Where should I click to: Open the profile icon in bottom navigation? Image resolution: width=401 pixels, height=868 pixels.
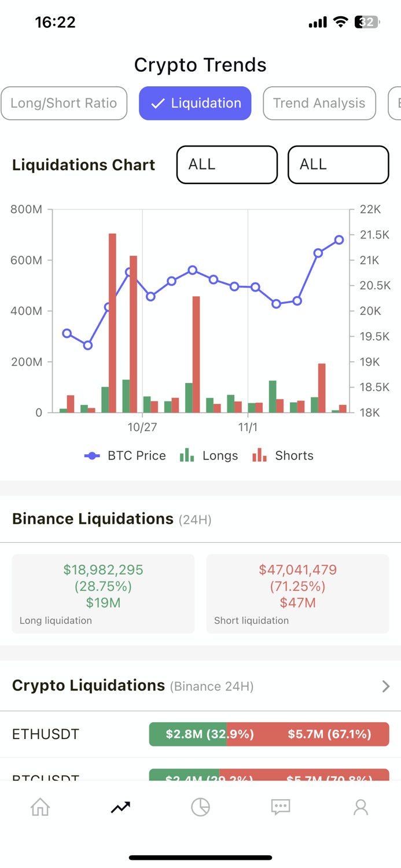(360, 807)
